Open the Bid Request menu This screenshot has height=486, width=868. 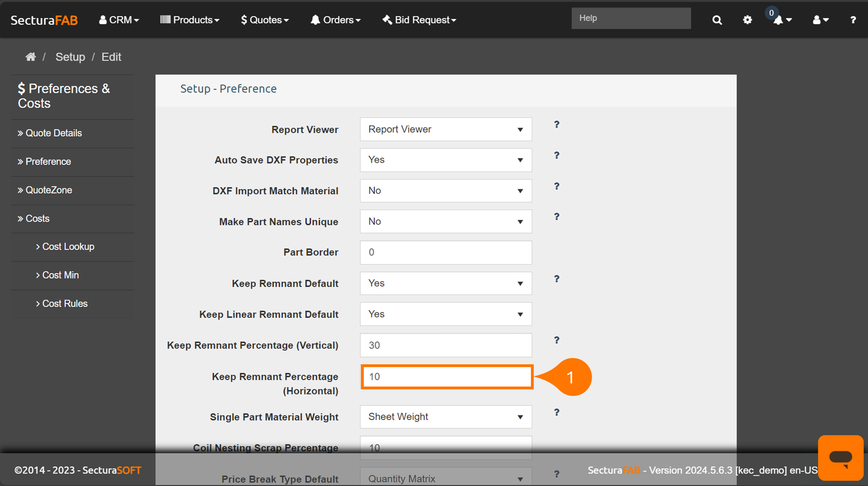coord(419,20)
